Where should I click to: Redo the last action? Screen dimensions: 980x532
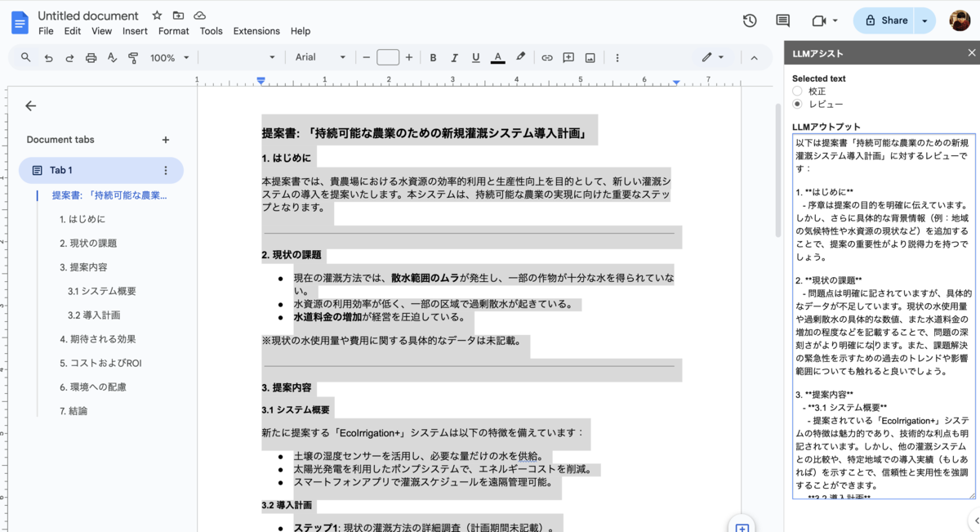point(69,57)
